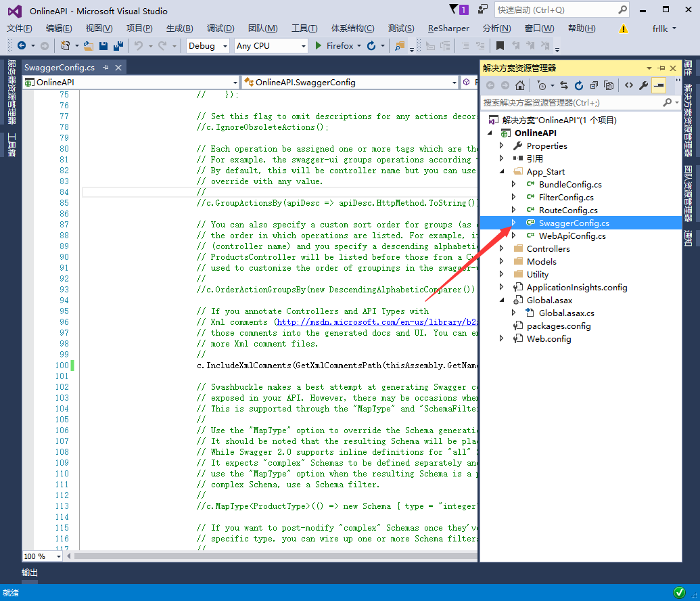This screenshot has height=601, width=700.
Task: Click the Start debugging green play icon
Action: tap(319, 46)
